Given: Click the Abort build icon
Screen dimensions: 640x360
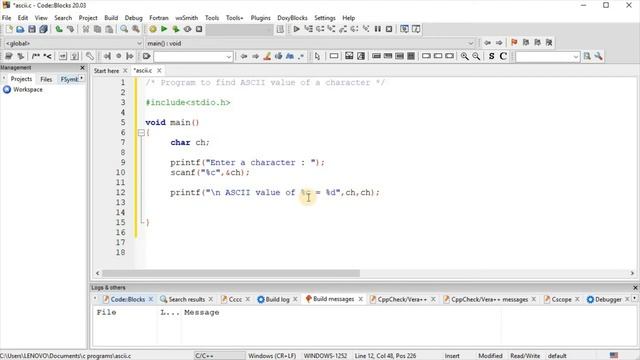Looking at the screenshot, I should coord(199,29).
